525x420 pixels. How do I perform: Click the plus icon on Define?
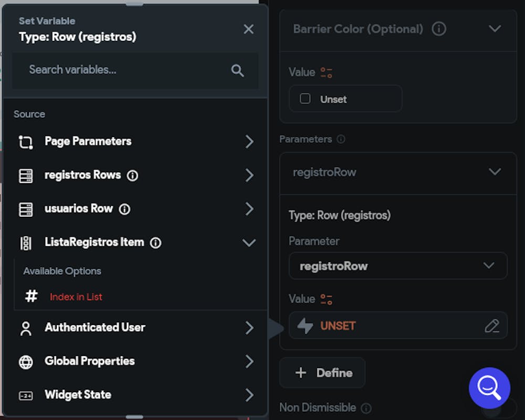point(301,373)
